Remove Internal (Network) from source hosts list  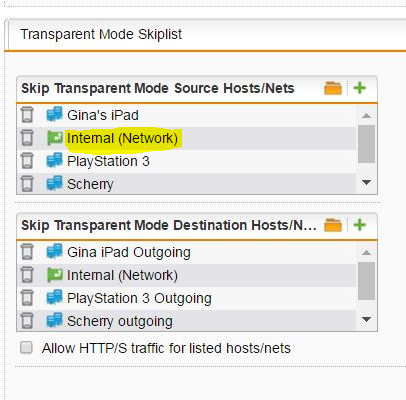coord(27,138)
